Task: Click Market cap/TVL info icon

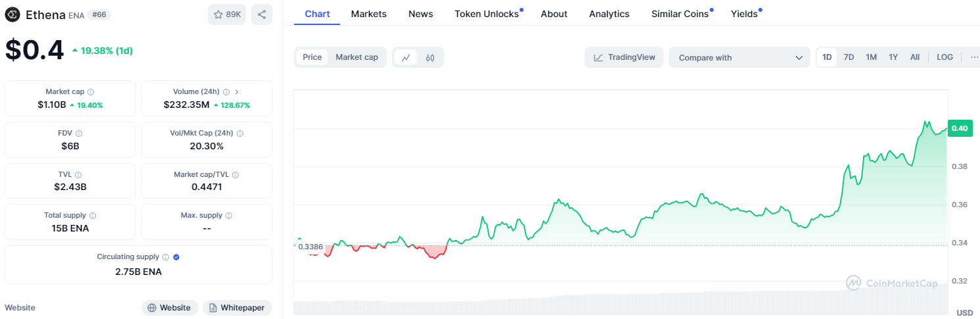Action: 235,175
